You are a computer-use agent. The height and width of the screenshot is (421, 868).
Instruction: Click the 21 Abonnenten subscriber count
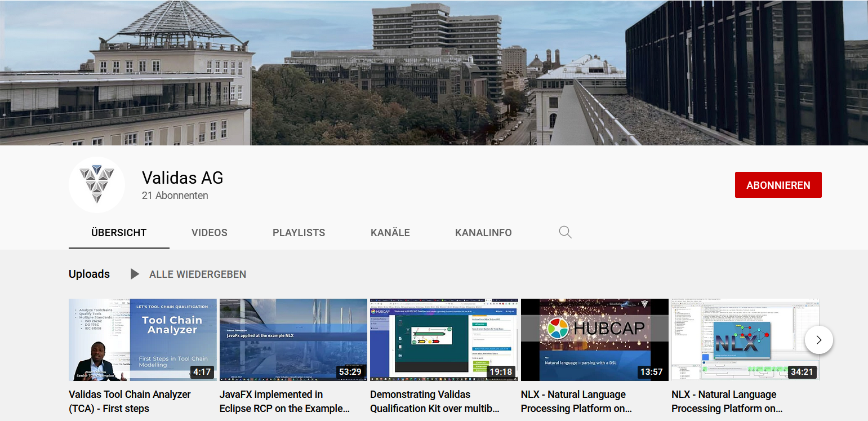[175, 196]
